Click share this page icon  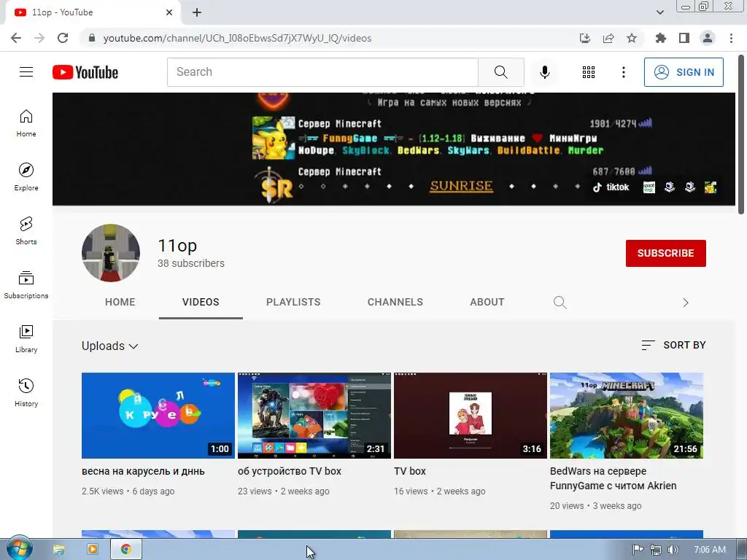608,38
